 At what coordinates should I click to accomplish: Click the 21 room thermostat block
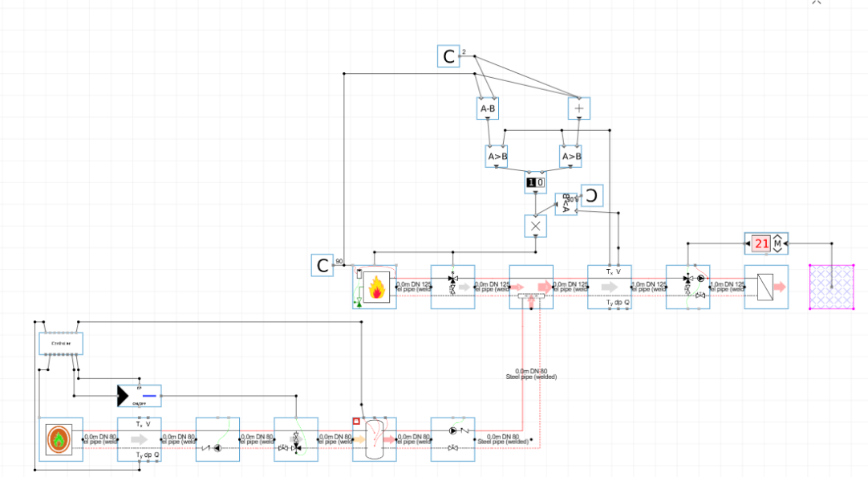(766, 243)
